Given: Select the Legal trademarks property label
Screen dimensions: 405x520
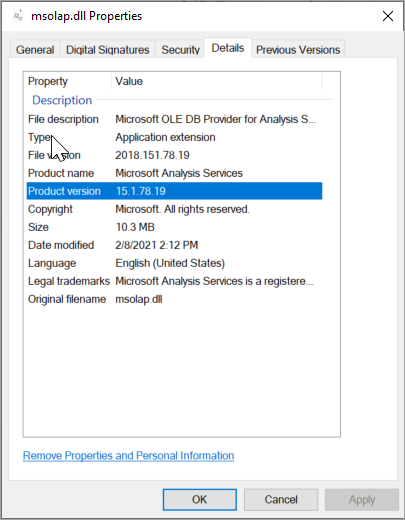Looking at the screenshot, I should (x=69, y=281).
